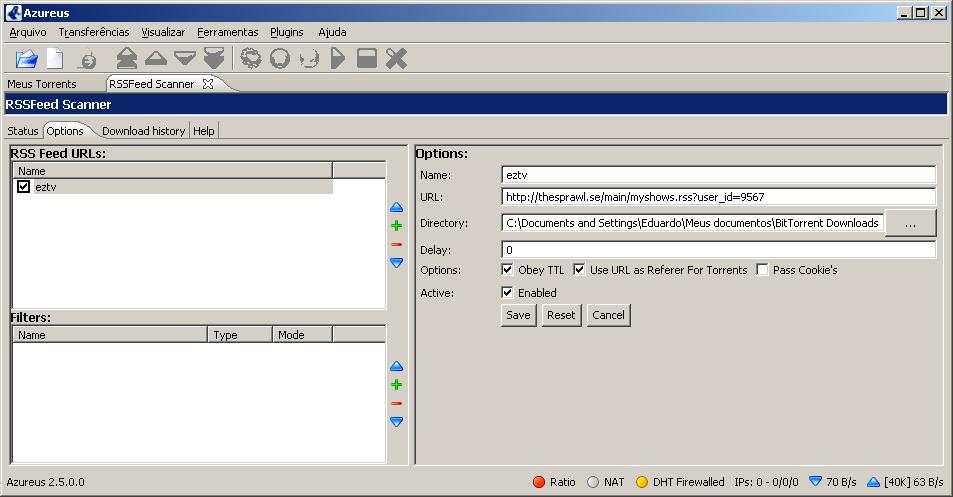This screenshot has height=497, width=953.
Task: Browse for directory with the ... button
Action: (910, 223)
